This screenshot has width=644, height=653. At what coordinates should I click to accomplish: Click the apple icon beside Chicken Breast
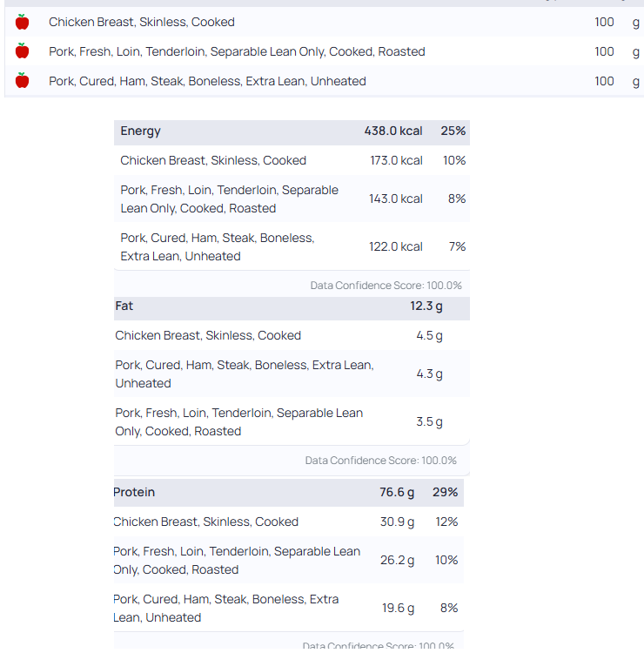click(23, 22)
